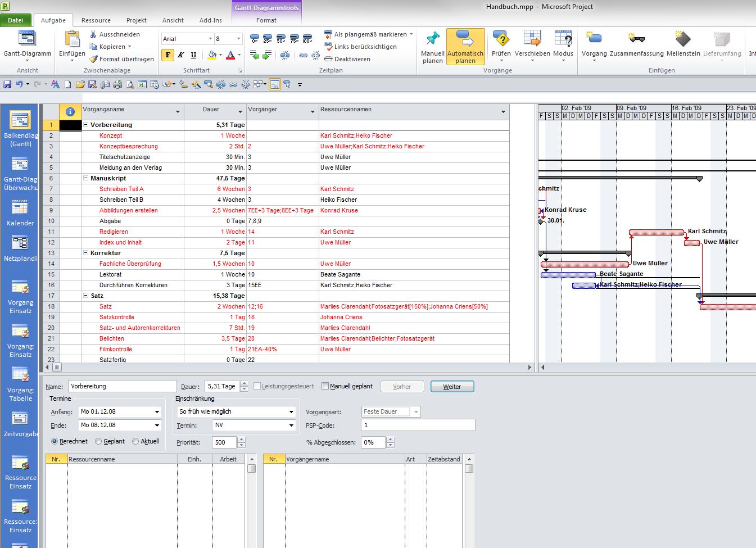
Task: Click the Einfügen paste button
Action: [x=72, y=47]
